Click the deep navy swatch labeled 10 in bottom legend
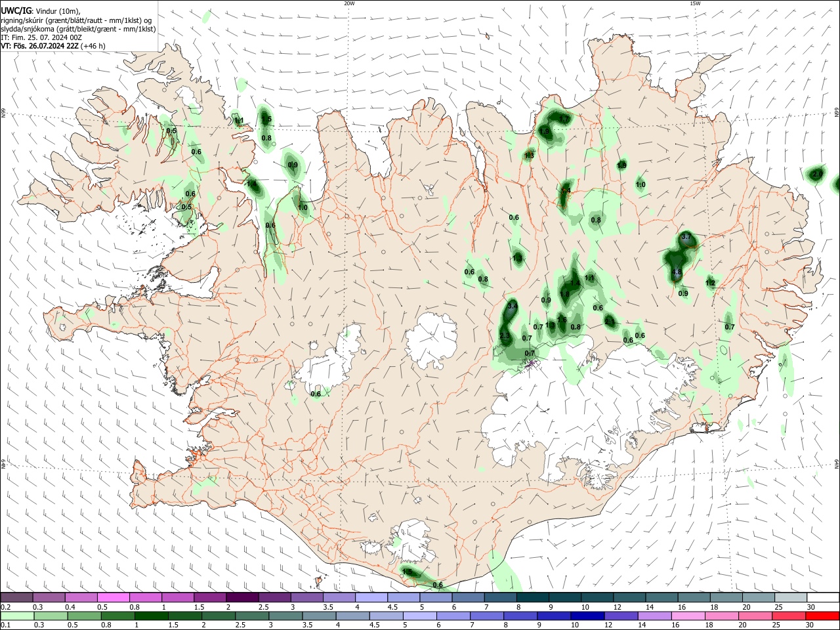Screen dimensions: 840x630 click(587, 616)
